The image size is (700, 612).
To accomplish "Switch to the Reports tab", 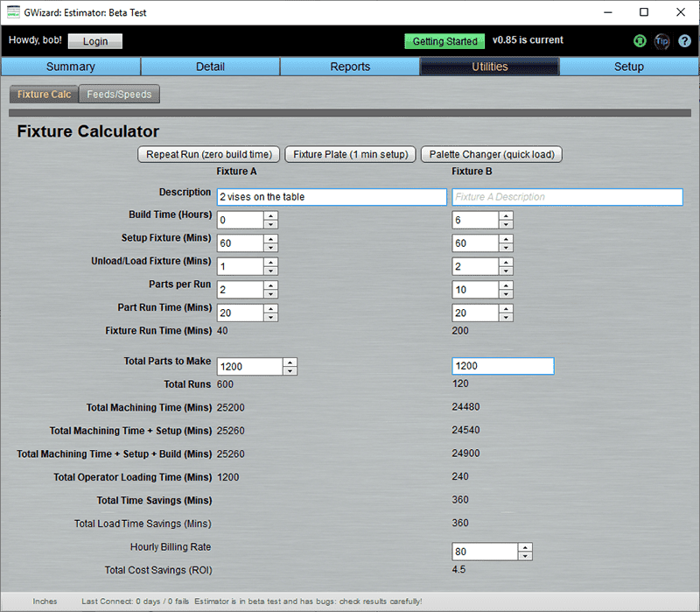I will pyautogui.click(x=350, y=66).
